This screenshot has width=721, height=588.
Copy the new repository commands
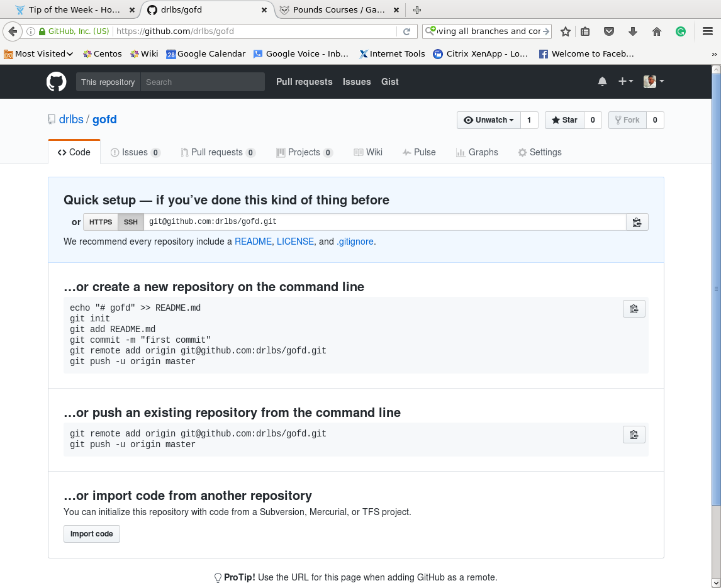(634, 309)
